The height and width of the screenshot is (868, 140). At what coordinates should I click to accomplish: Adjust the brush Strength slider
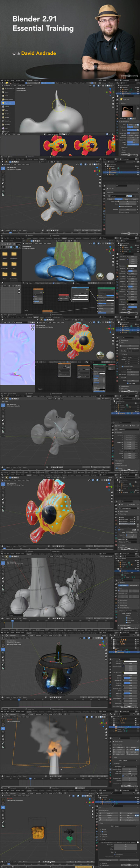132,130
